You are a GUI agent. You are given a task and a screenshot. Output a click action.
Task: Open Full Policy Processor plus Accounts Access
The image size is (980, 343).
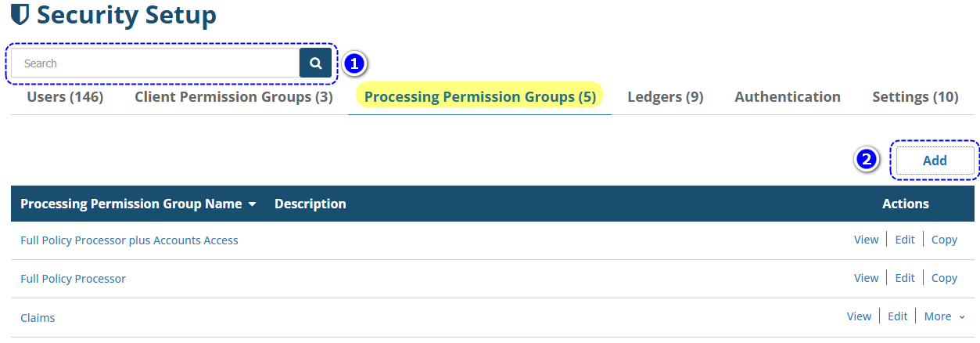point(129,240)
